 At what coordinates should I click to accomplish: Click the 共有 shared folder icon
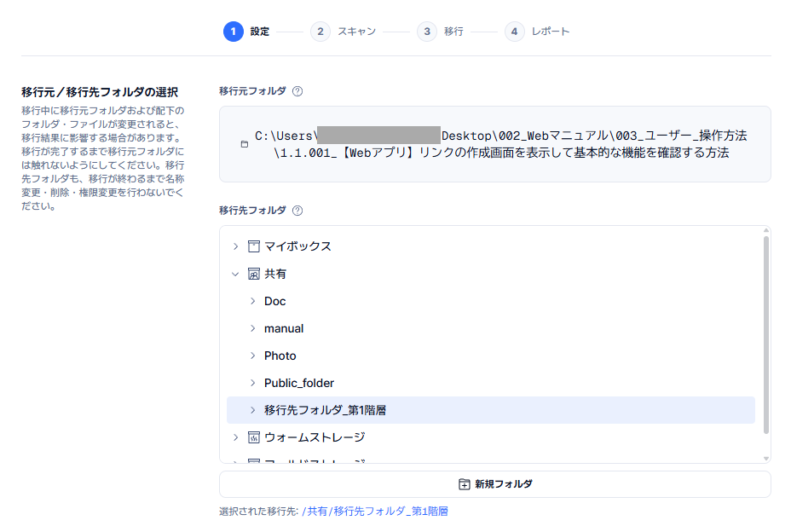click(254, 274)
